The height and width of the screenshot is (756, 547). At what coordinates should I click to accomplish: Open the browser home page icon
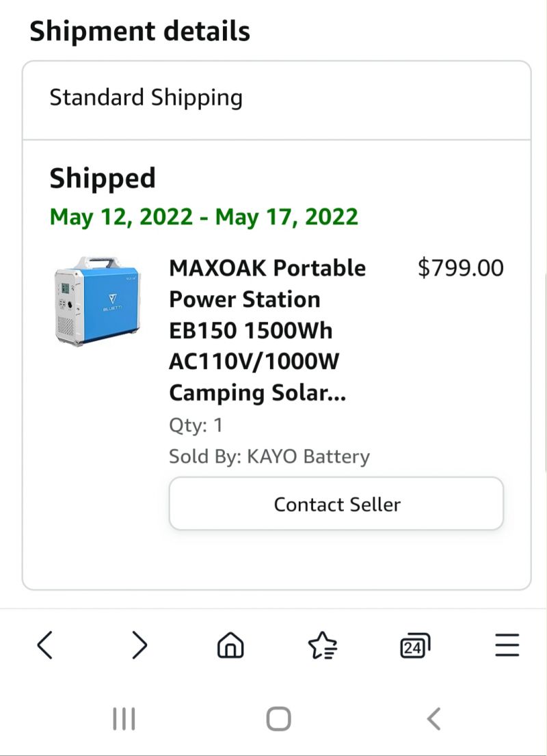coord(230,645)
